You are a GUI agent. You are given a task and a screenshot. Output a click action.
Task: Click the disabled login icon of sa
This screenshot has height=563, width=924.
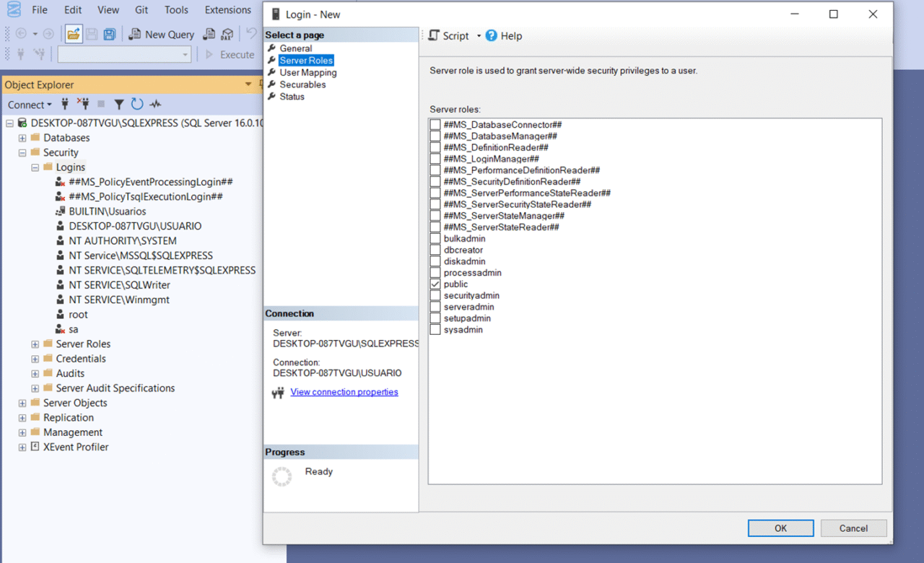(61, 329)
